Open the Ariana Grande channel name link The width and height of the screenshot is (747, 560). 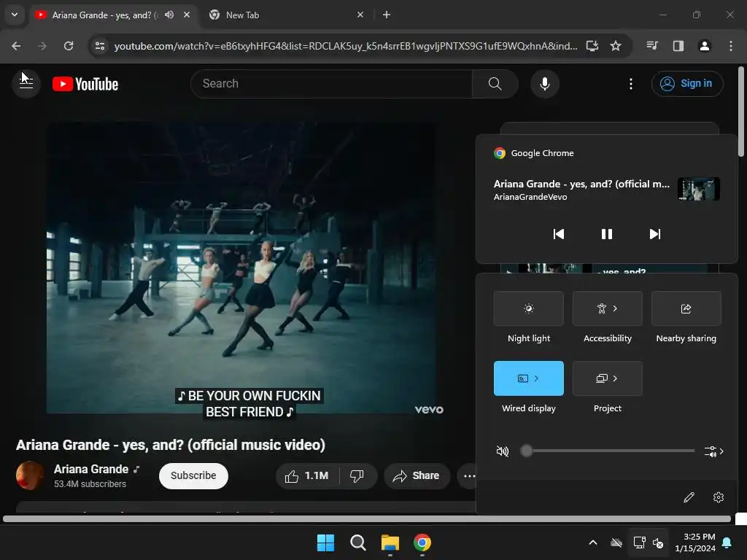point(91,469)
